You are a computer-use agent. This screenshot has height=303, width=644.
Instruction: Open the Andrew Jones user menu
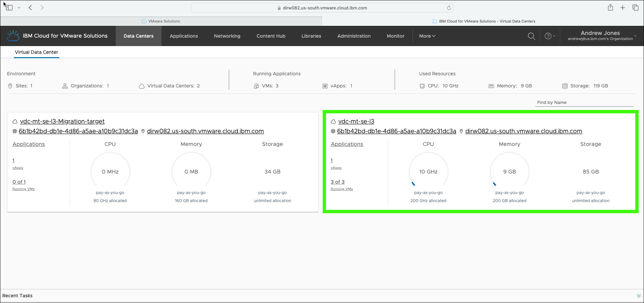pyautogui.click(x=602, y=36)
